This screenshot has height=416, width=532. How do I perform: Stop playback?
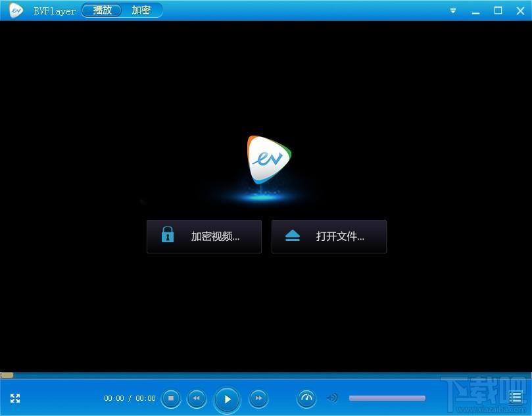coord(171,398)
